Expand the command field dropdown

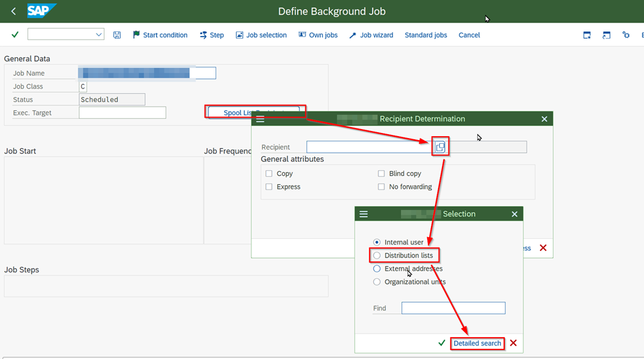click(99, 35)
